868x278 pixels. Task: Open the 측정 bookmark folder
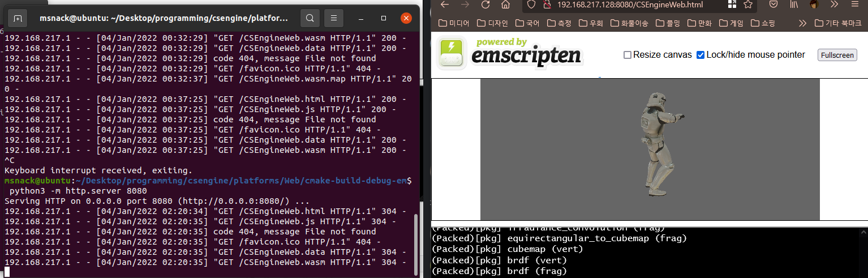coord(558,23)
